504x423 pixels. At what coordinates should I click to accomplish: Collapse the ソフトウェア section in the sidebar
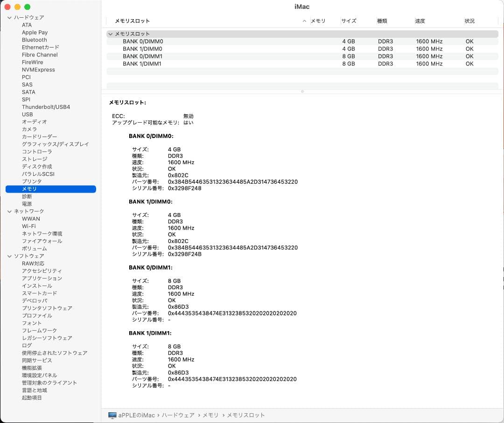9,256
